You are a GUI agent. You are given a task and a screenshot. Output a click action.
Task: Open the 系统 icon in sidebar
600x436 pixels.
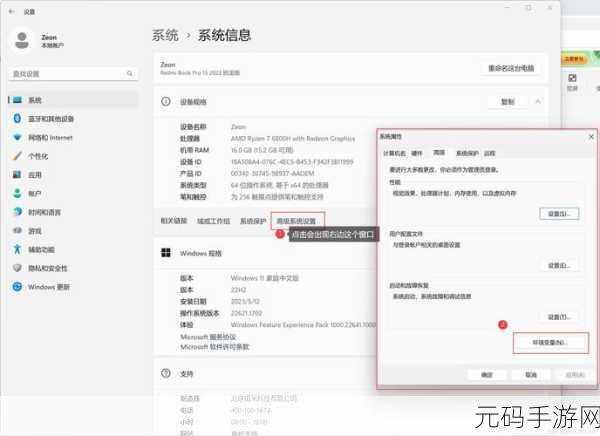point(17,100)
